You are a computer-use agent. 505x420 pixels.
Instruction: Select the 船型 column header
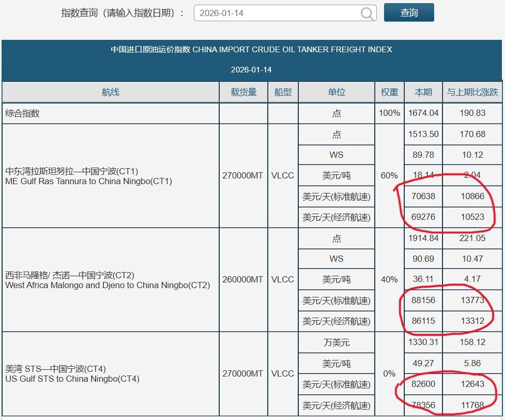[x=283, y=92]
